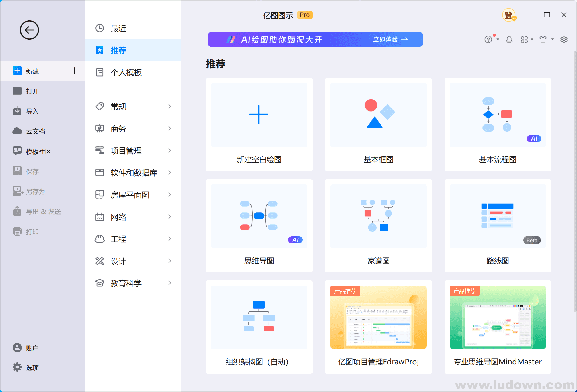Open 云文档 cloud documents
The height and width of the screenshot is (392, 577).
pos(42,131)
